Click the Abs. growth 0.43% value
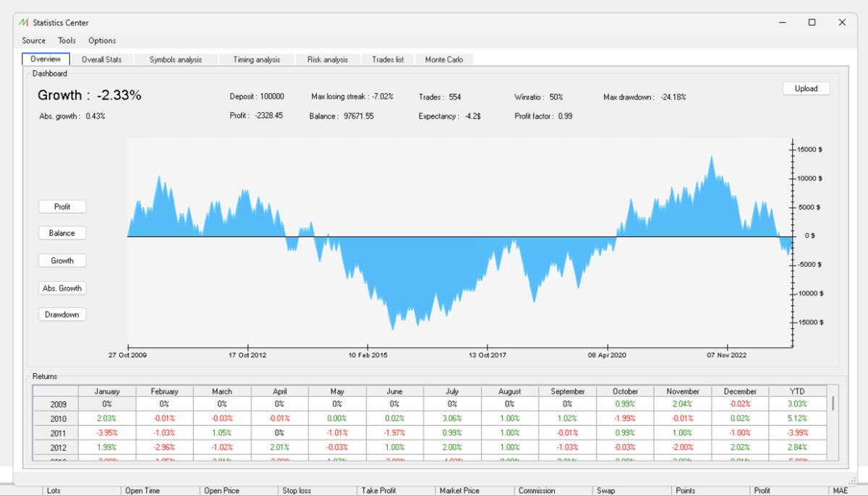Viewport: 868px width, 496px height. coord(95,116)
